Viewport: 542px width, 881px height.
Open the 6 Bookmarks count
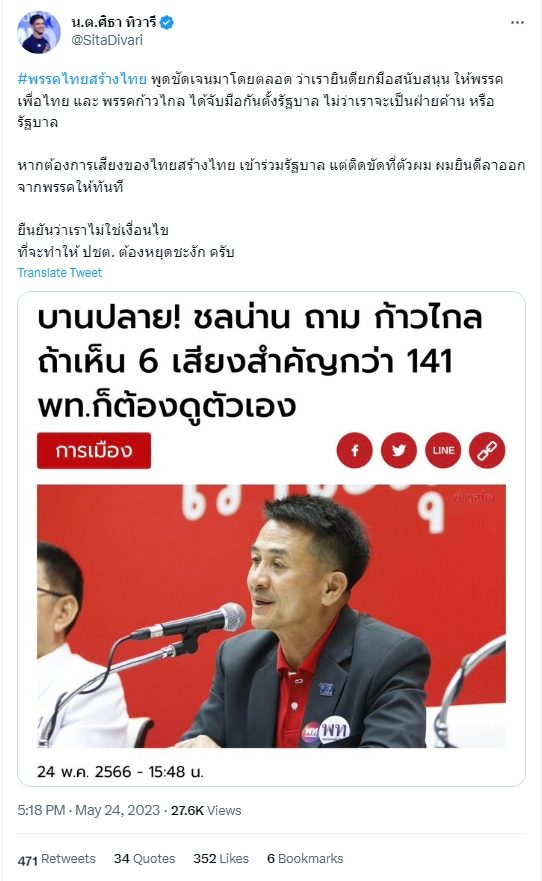tap(305, 859)
